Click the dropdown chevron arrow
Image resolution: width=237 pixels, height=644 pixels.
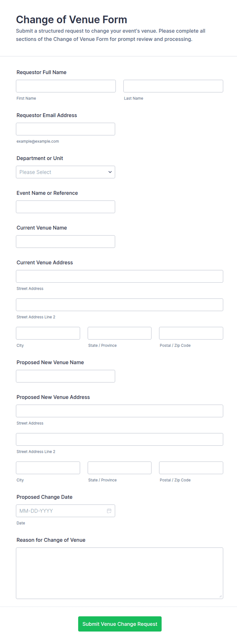point(110,172)
